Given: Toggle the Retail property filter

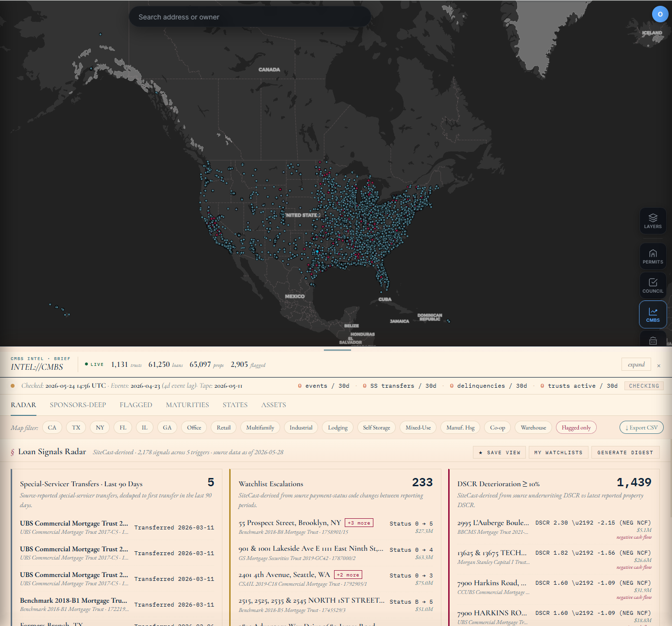Looking at the screenshot, I should (224, 428).
